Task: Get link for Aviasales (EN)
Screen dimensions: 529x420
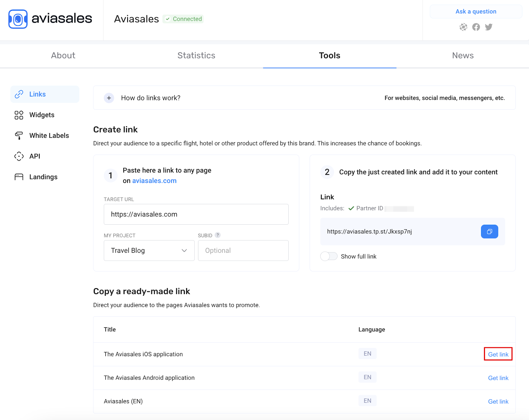Action: click(498, 401)
